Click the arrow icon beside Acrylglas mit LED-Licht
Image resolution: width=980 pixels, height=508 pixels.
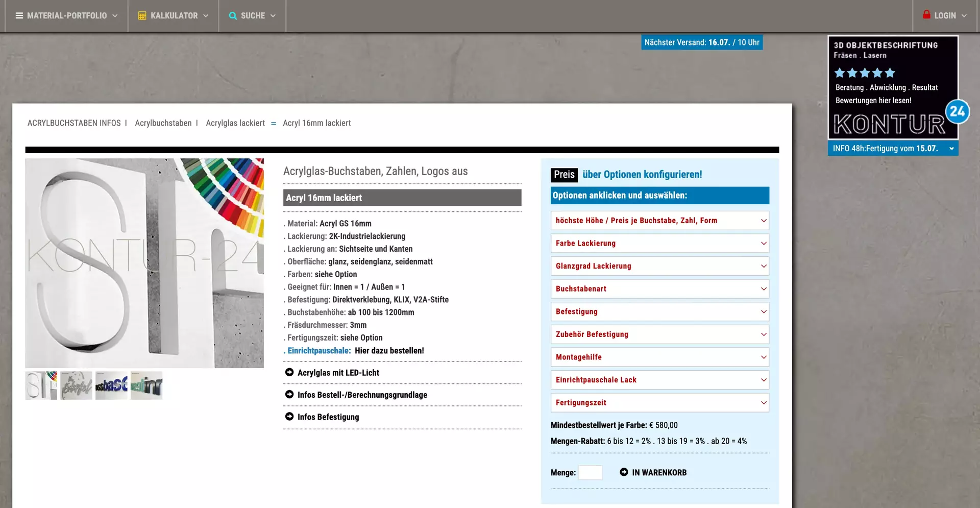point(289,372)
